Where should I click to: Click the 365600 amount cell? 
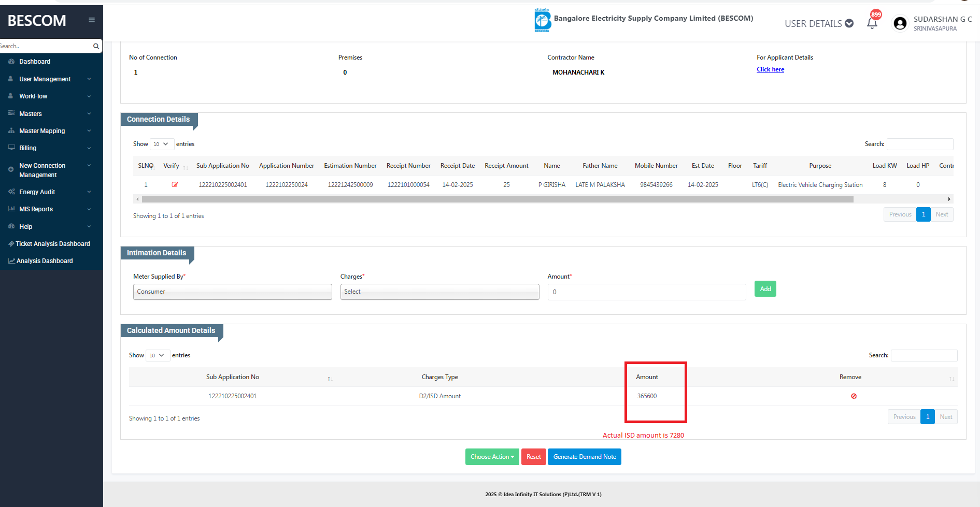647,396
